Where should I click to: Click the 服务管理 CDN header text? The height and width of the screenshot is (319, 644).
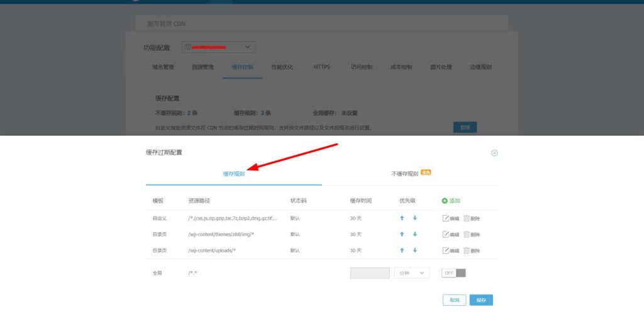click(x=166, y=24)
